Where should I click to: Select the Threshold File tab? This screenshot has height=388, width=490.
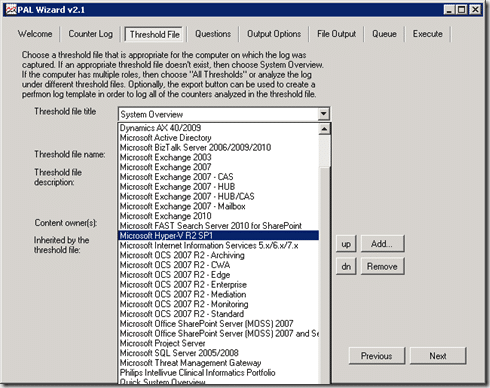click(155, 34)
